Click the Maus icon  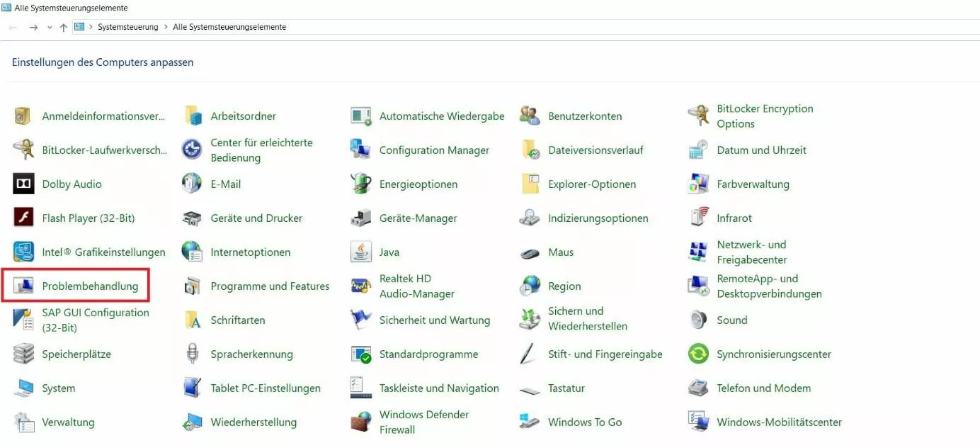(530, 253)
